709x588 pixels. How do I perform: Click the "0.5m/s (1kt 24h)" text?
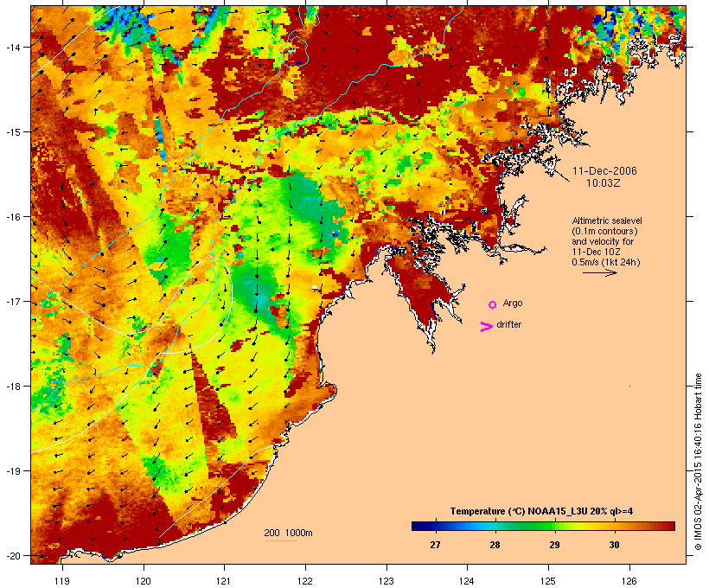[606, 262]
